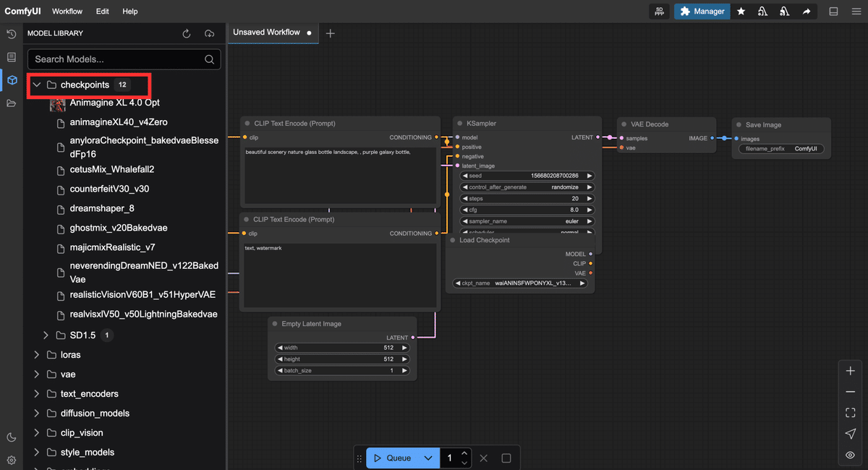Viewport: 868px width, 470px height.
Task: Click the square clear queue icon
Action: (506, 458)
